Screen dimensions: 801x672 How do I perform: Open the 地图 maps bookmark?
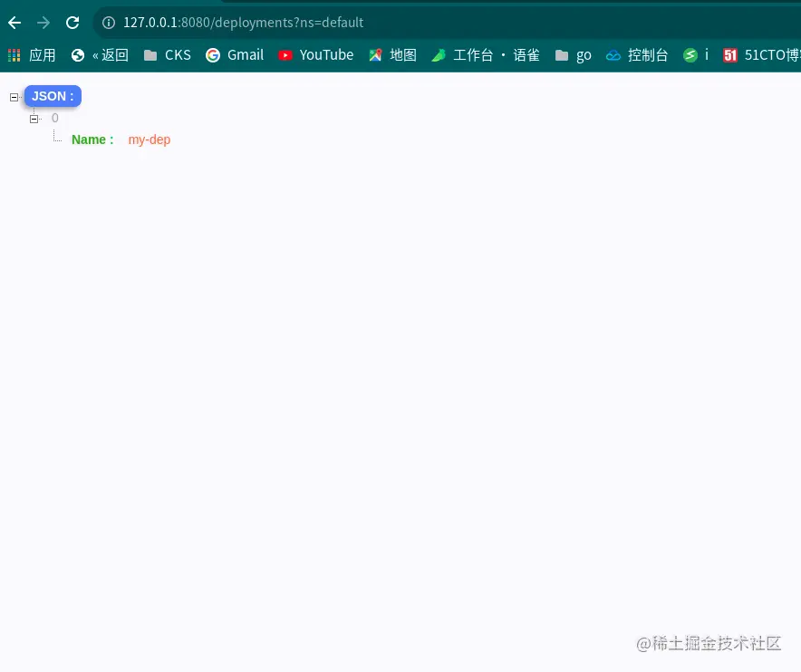[x=392, y=55]
